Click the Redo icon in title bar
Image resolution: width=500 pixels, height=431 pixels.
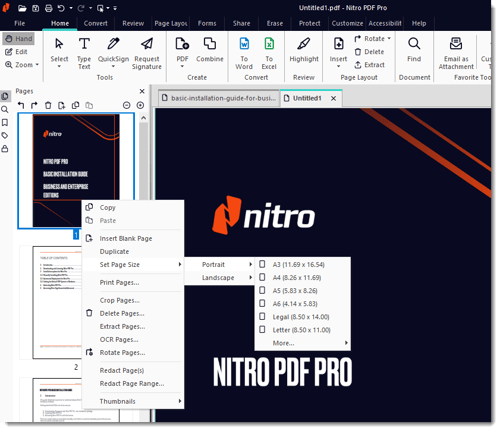pyautogui.click(x=81, y=8)
